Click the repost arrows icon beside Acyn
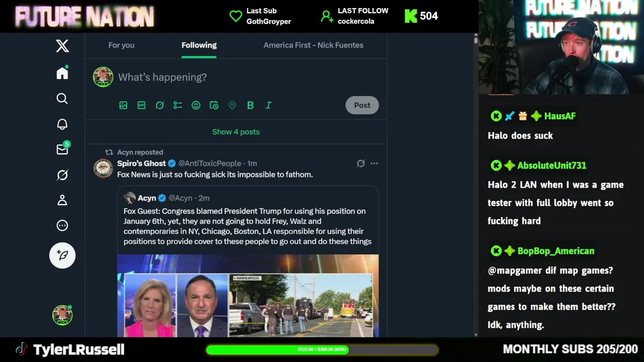 click(x=109, y=152)
